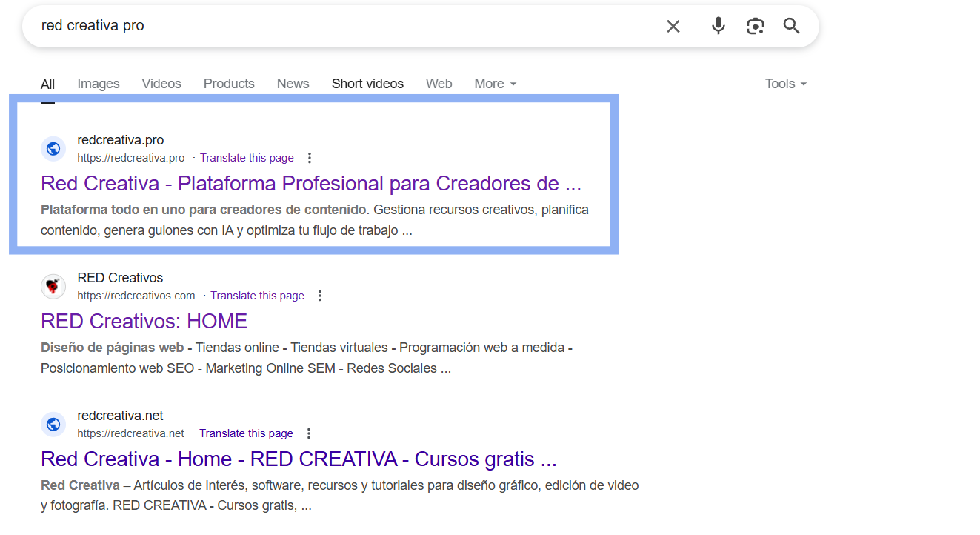The width and height of the screenshot is (980, 535).
Task: Click the RED Creativos site name
Action: click(120, 278)
